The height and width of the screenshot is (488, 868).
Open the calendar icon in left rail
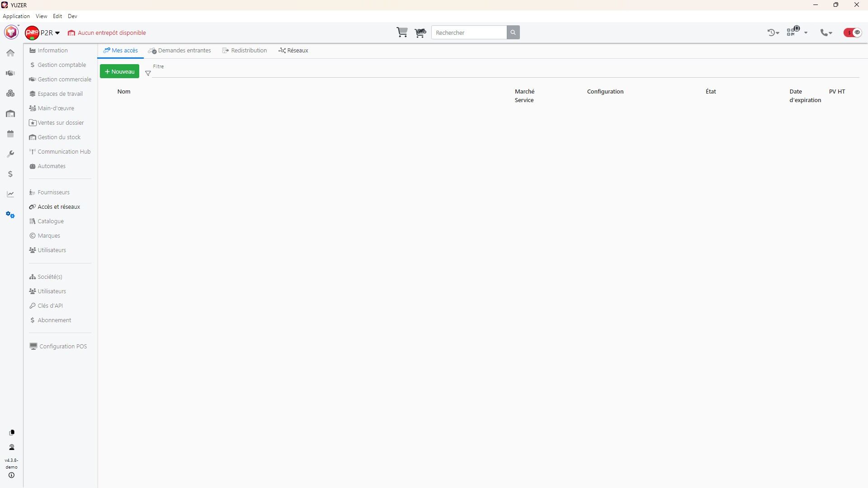point(10,134)
